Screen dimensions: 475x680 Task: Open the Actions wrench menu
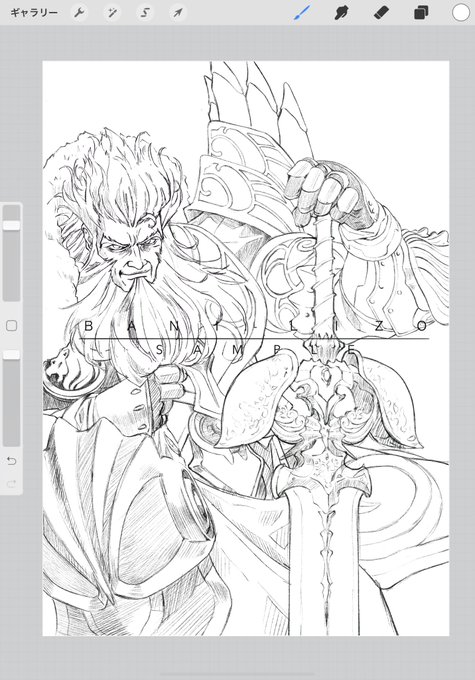click(x=79, y=13)
